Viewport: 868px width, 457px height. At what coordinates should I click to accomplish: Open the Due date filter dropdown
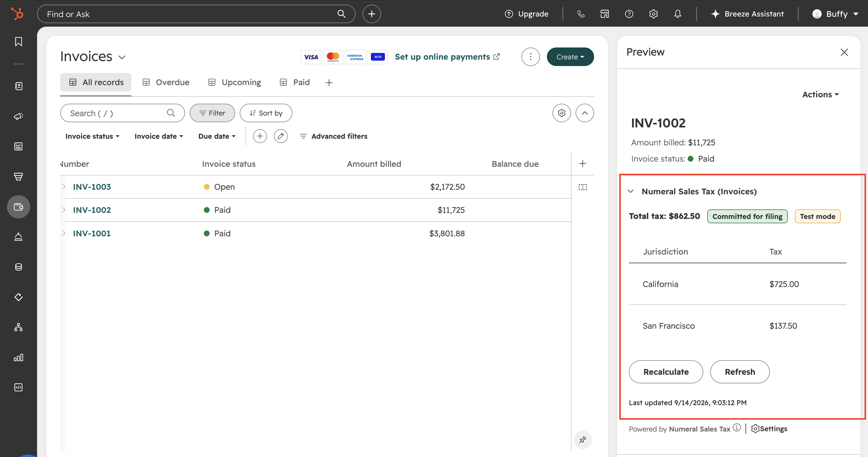(217, 136)
